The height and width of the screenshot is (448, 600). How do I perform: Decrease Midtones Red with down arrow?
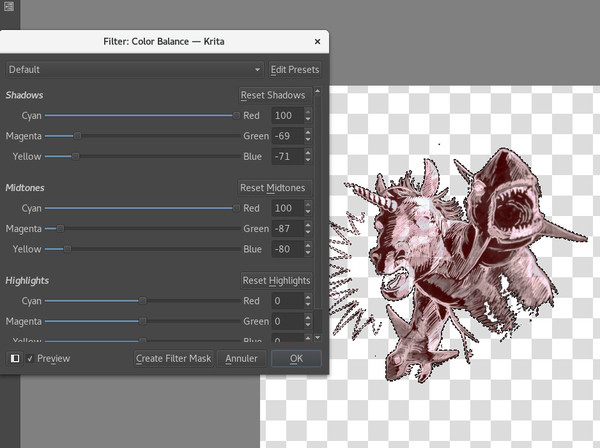[x=308, y=212]
